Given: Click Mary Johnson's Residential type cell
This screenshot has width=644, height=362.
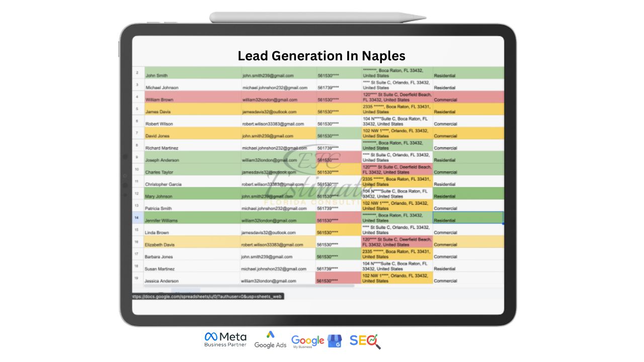Looking at the screenshot, I should pyautogui.click(x=468, y=194).
